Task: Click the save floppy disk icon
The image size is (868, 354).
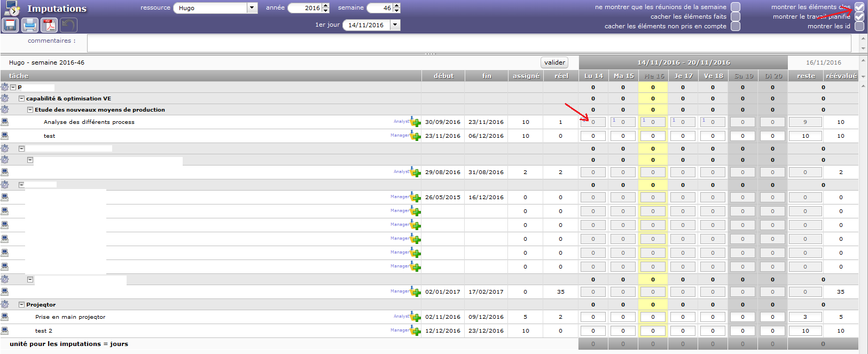Action: (x=11, y=25)
